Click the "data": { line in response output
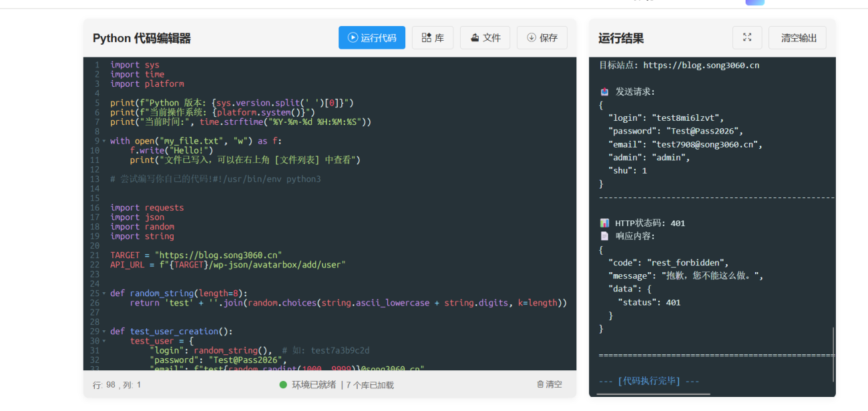The width and height of the screenshot is (868, 411). 630,289
